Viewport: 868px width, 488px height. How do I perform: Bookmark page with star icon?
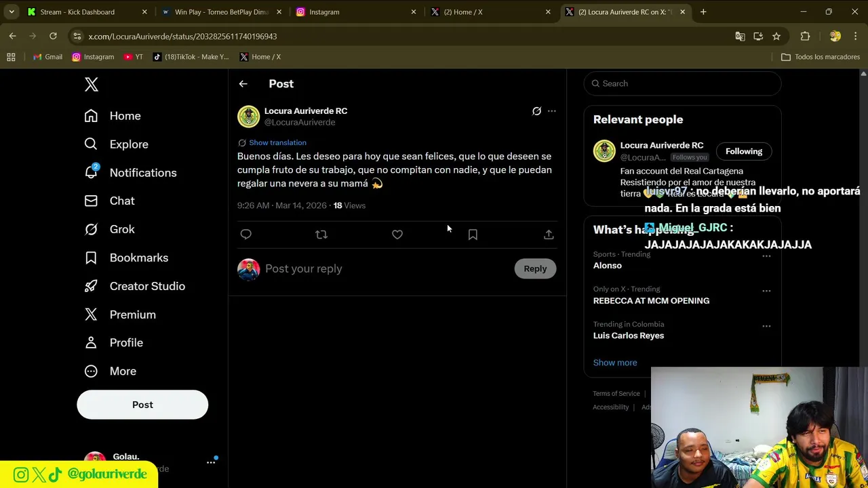click(x=776, y=36)
